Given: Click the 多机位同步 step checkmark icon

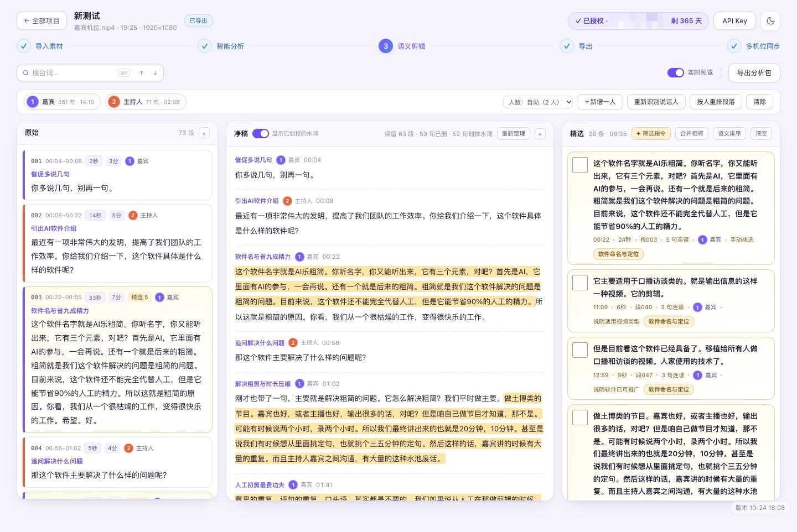Looking at the screenshot, I should click(734, 46).
